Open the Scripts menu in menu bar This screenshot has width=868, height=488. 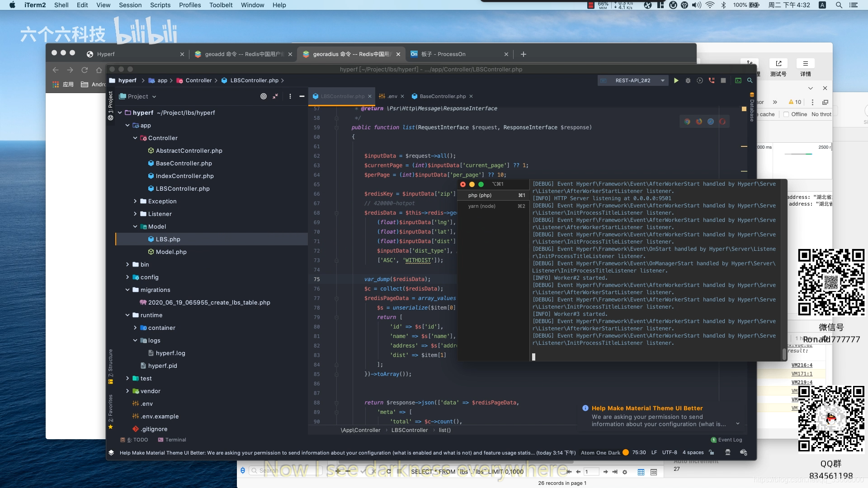(x=160, y=5)
